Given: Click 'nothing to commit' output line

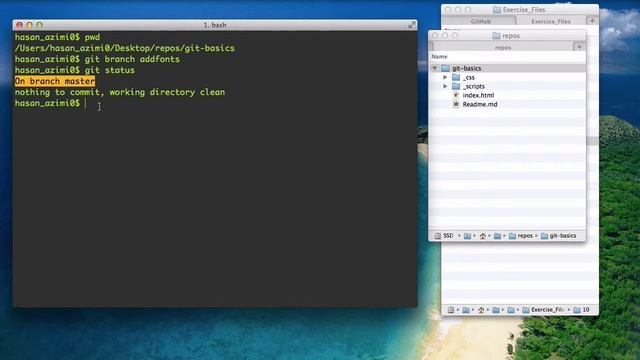Looking at the screenshot, I should click(120, 92).
